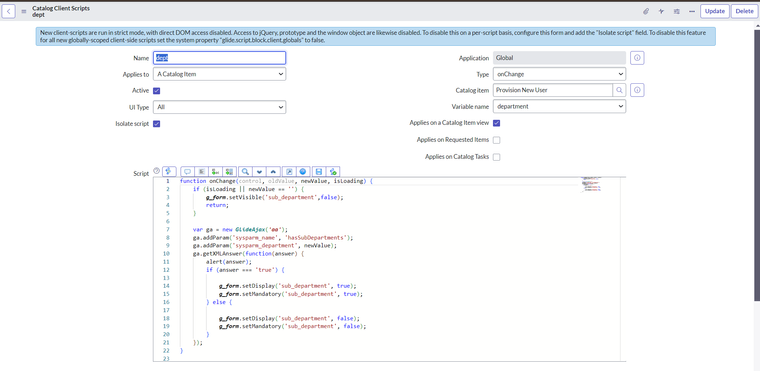Viewport: 760px width, 371px height.
Task: Enable Applies on Requested Items checkbox
Action: [497, 140]
